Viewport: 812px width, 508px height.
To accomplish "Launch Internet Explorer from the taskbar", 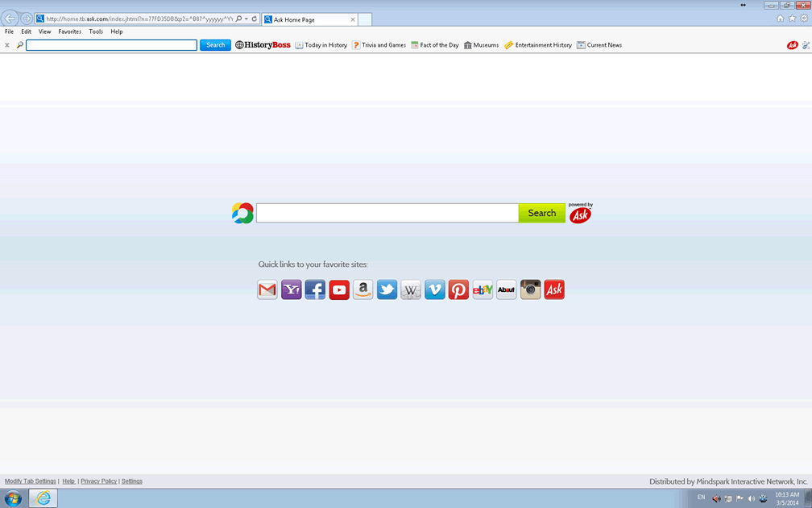I will [43, 498].
